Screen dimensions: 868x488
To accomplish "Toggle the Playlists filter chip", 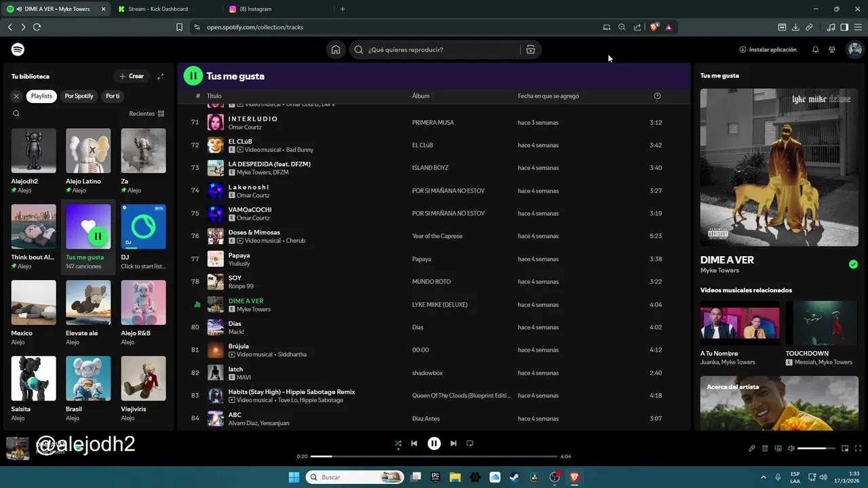I will 41,96.
